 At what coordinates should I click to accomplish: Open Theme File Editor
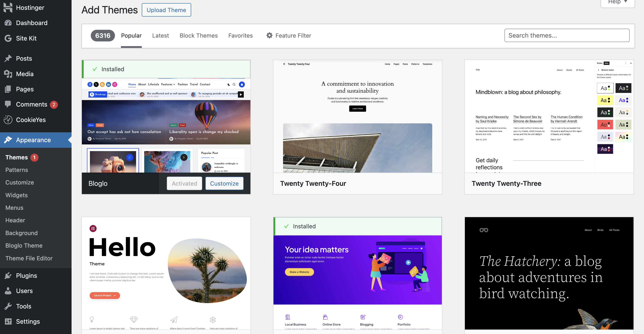(x=29, y=258)
